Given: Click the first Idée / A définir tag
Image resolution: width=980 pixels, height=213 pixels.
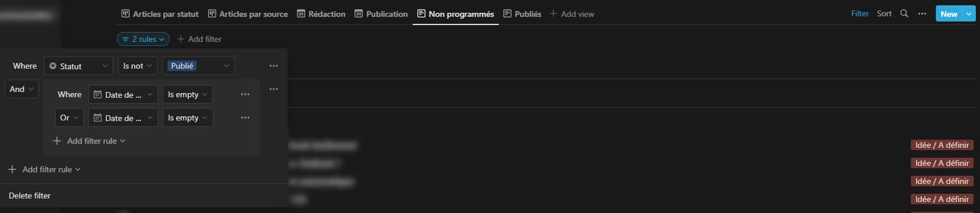Looking at the screenshot, I should click(x=942, y=145).
